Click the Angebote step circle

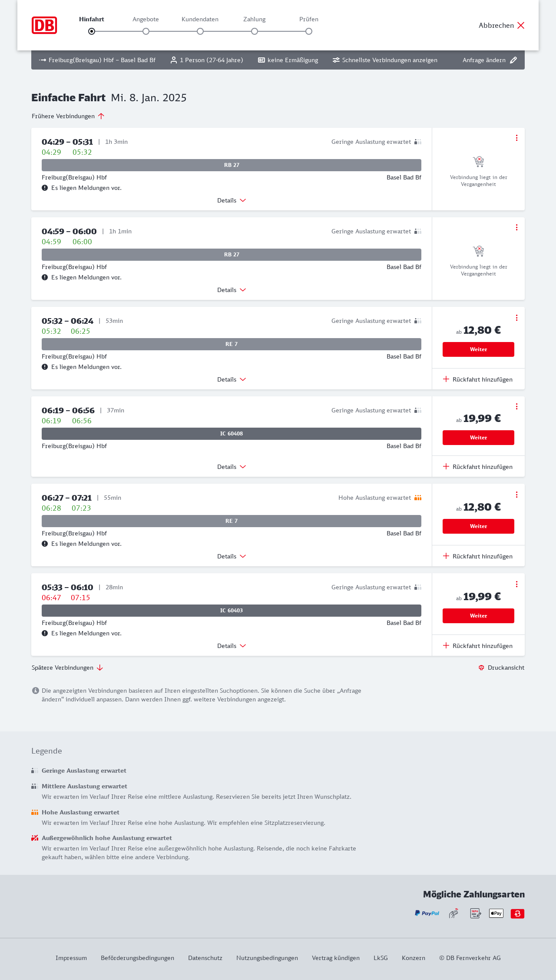[x=146, y=31]
